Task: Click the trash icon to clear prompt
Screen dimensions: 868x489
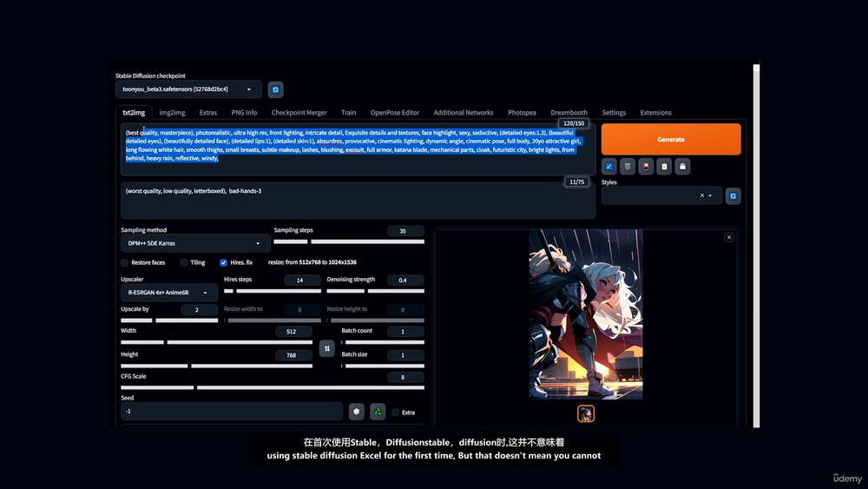Action: 628,166
